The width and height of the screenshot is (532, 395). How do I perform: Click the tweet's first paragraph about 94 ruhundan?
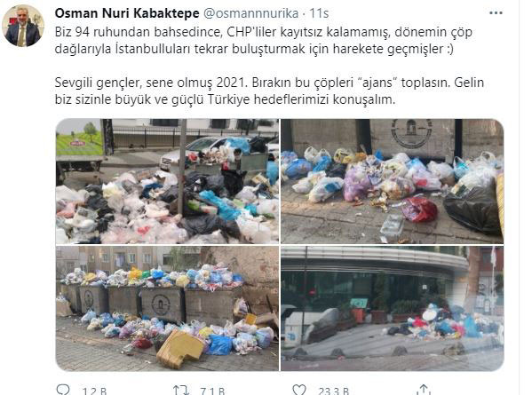coord(263,40)
